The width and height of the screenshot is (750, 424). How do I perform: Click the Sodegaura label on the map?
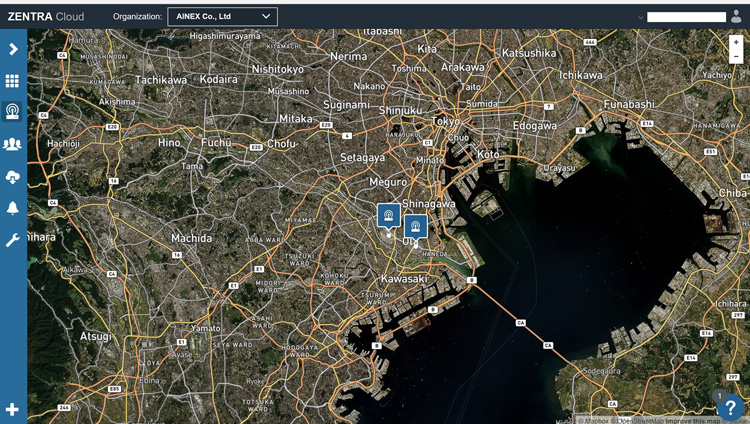point(601,371)
